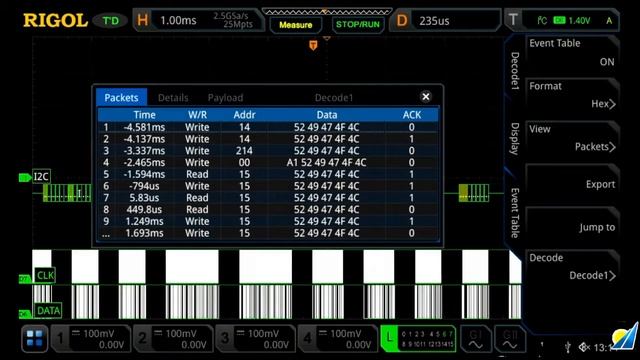The width and height of the screenshot is (640, 360).
Task: Open the GII waveform generator icon
Action: [x=509, y=338]
